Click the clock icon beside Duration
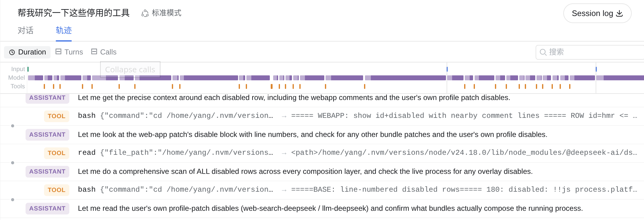Screen dimensions: 644x220 coord(12,52)
